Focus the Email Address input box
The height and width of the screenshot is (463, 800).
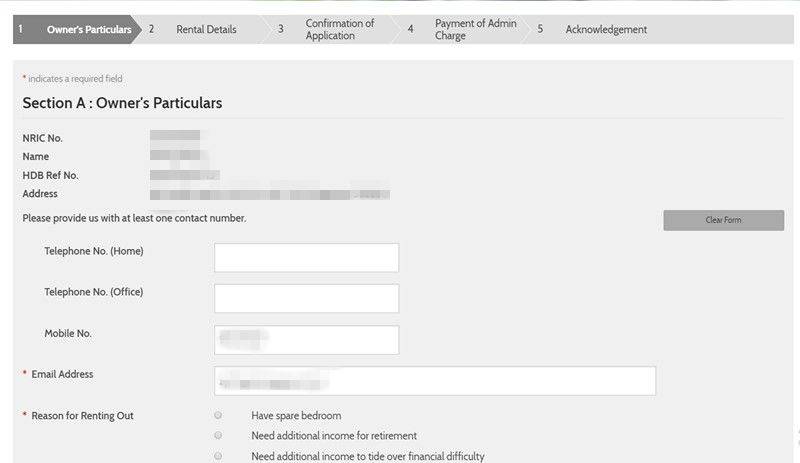point(435,381)
